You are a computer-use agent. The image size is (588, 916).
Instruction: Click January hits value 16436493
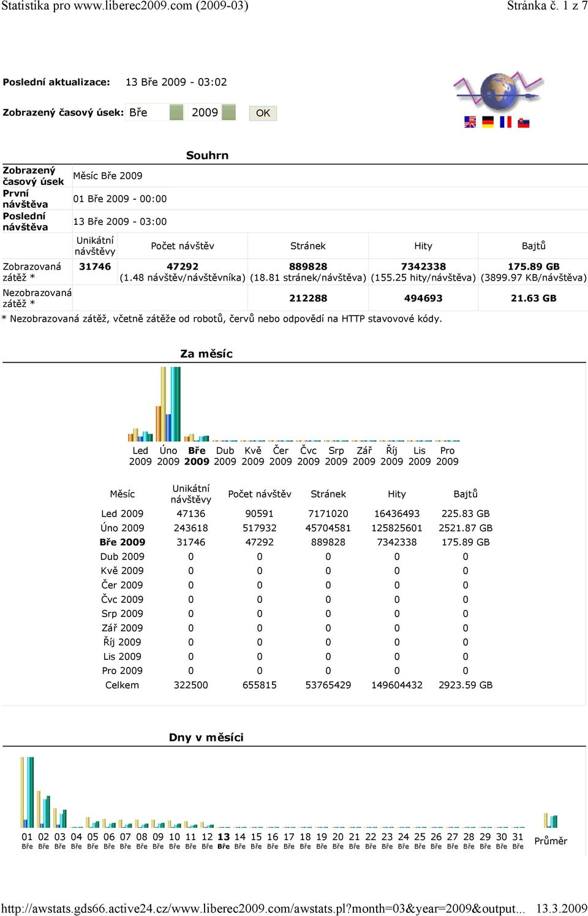coord(397,513)
